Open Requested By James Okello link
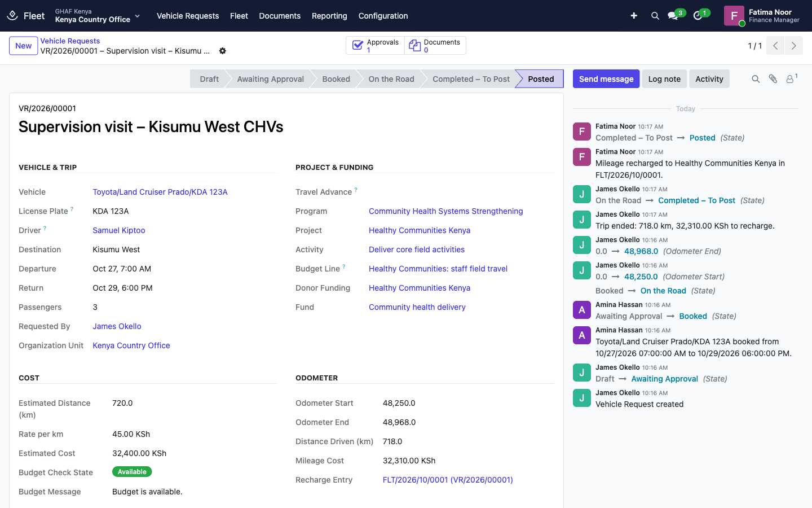Viewport: 812px width, 508px height. (117, 326)
